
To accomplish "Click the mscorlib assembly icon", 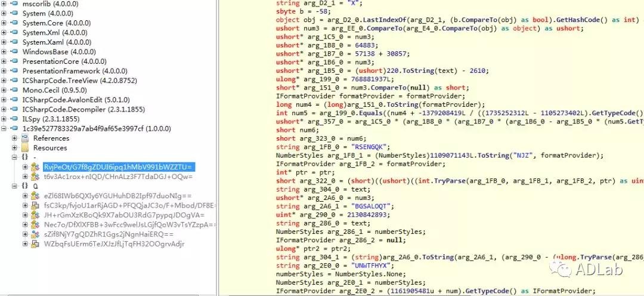I will click(x=15, y=4).
